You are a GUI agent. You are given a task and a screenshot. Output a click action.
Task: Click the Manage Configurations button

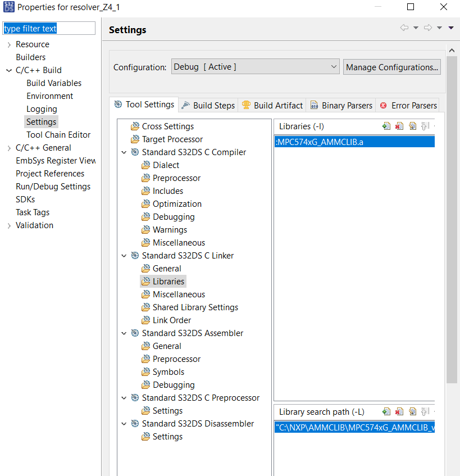[392, 67]
